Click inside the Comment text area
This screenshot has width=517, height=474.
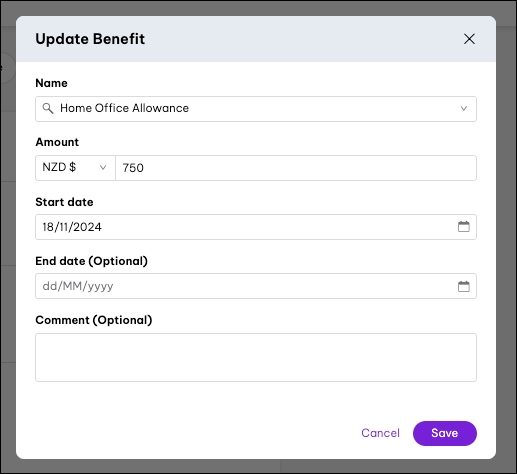256,357
